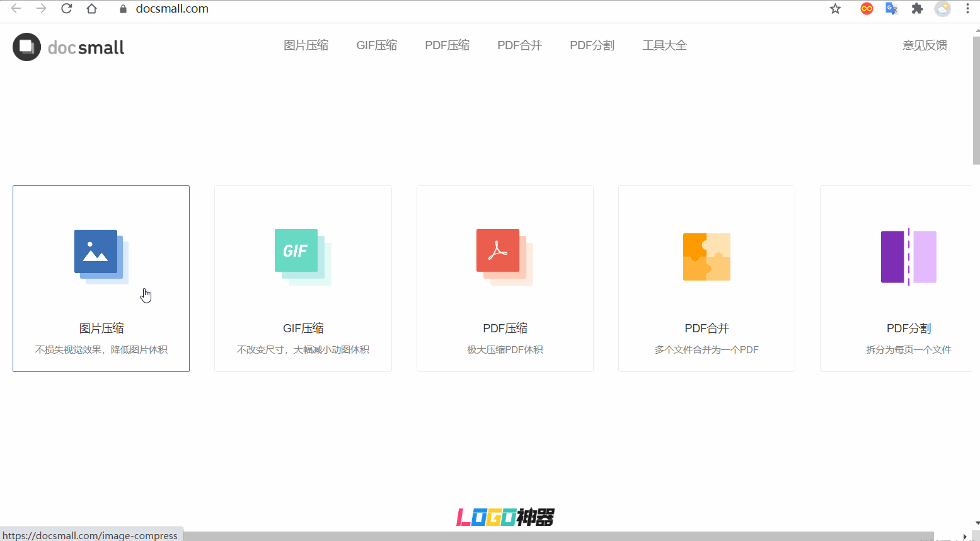Click the browser forward arrow
Image resolution: width=980 pixels, height=541 pixels.
click(x=42, y=9)
